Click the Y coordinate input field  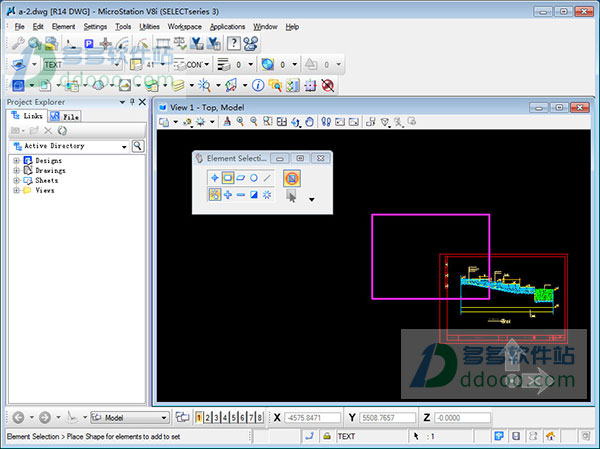click(387, 418)
